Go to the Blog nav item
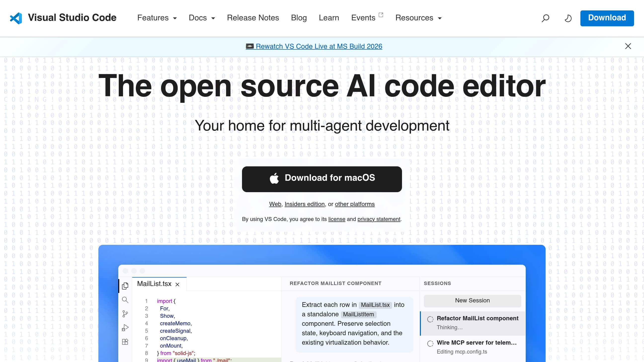Viewport: 644px width, 362px height. point(299,18)
